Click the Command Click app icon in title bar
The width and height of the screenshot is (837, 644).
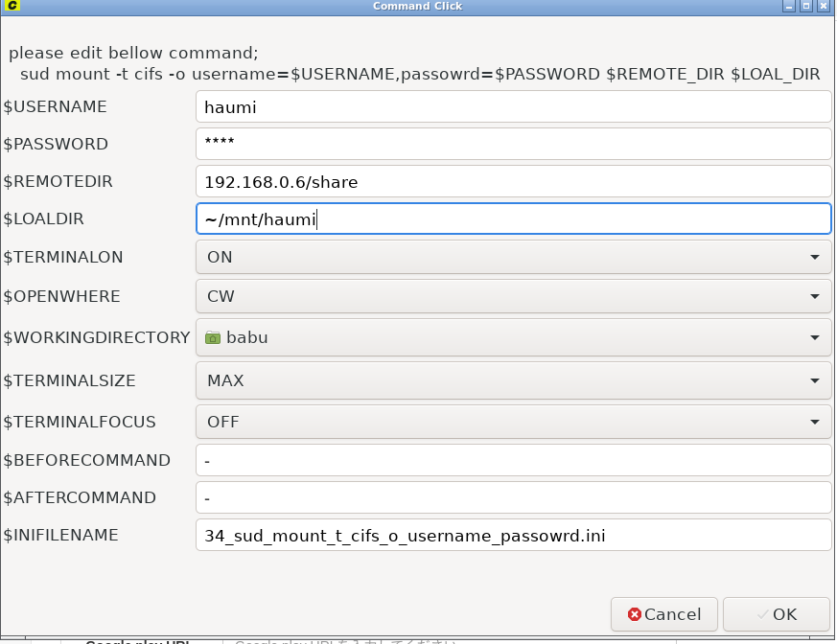(x=12, y=7)
